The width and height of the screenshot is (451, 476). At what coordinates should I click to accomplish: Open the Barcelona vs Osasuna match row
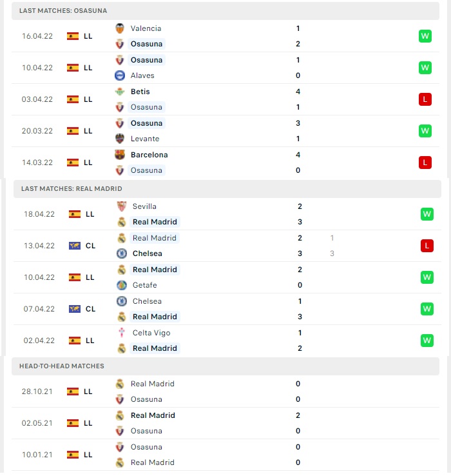tap(225, 163)
